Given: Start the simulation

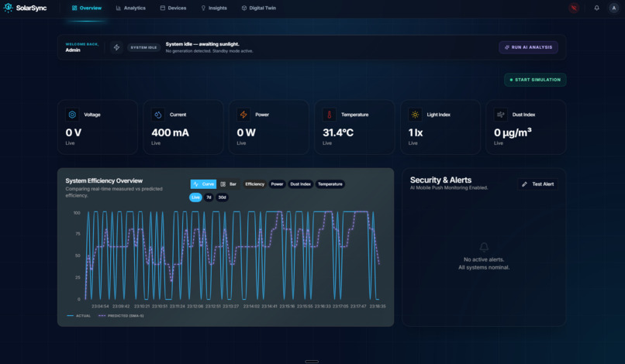Looking at the screenshot, I should tap(535, 80).
